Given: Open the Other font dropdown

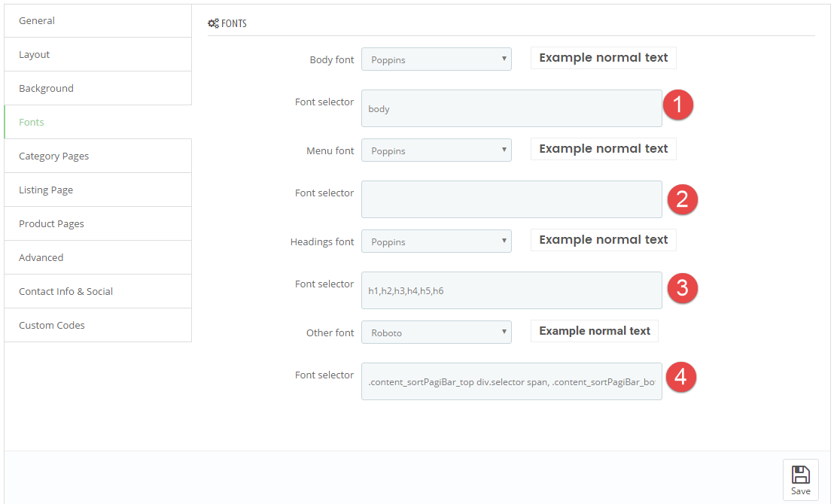Looking at the screenshot, I should click(x=437, y=332).
